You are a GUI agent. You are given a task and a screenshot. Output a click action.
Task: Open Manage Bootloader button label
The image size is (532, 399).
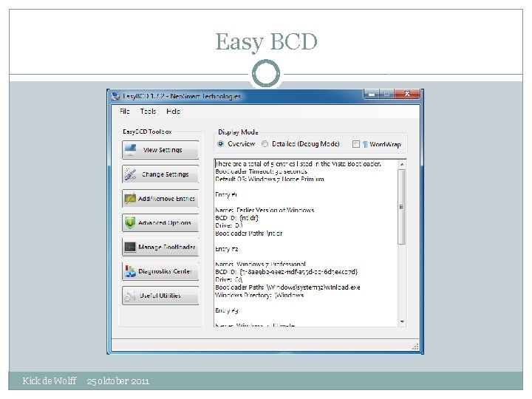167,247
